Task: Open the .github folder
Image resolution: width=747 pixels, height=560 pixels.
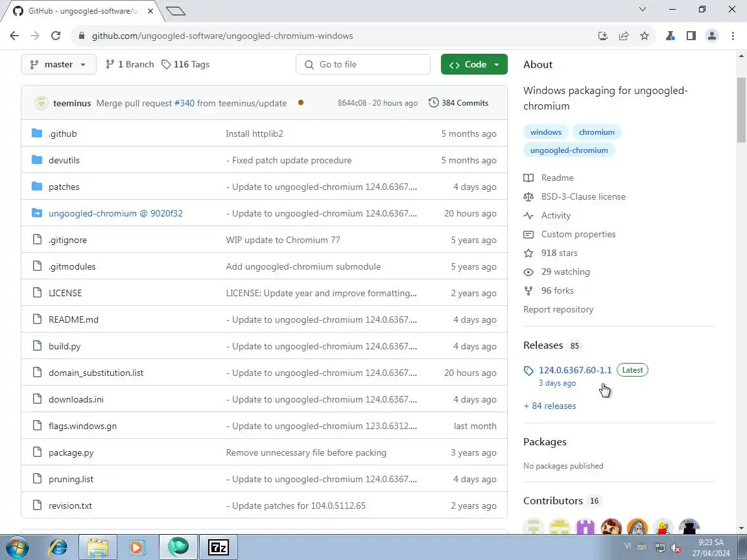Action: (62, 134)
